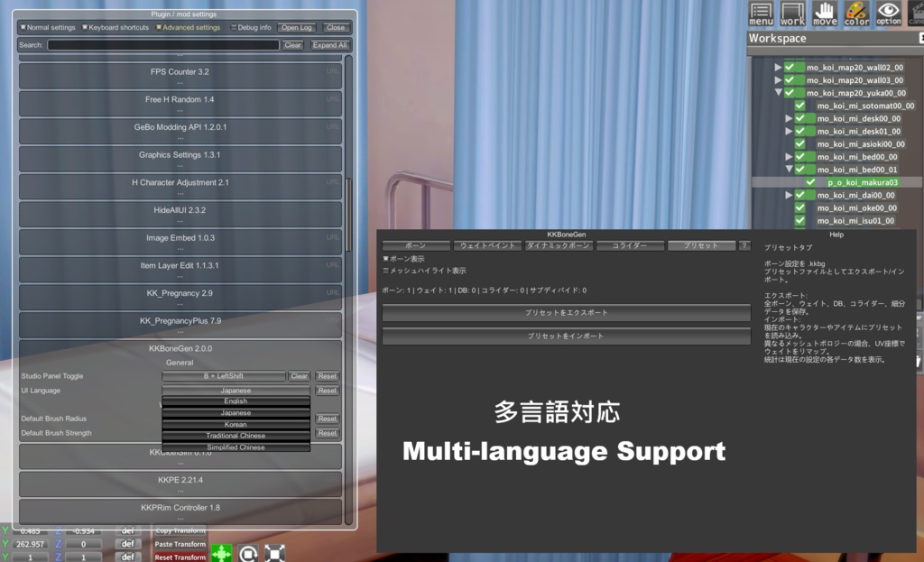Click the Y position field 262.957
The width and height of the screenshot is (924, 562).
(x=31, y=544)
